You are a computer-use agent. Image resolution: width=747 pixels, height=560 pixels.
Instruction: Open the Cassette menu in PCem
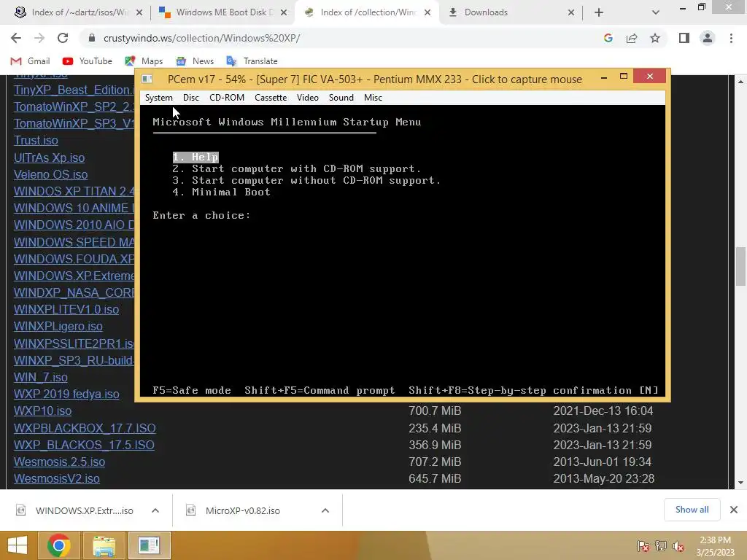click(271, 98)
